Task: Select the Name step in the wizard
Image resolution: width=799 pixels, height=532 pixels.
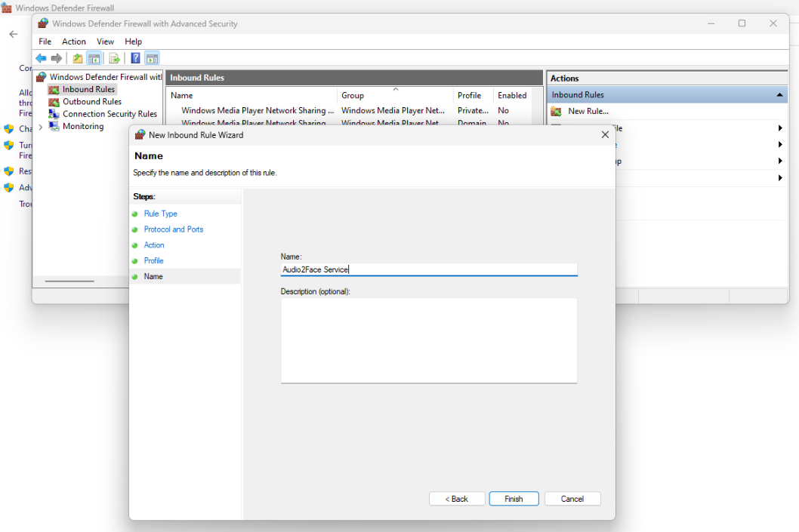Action: point(153,276)
